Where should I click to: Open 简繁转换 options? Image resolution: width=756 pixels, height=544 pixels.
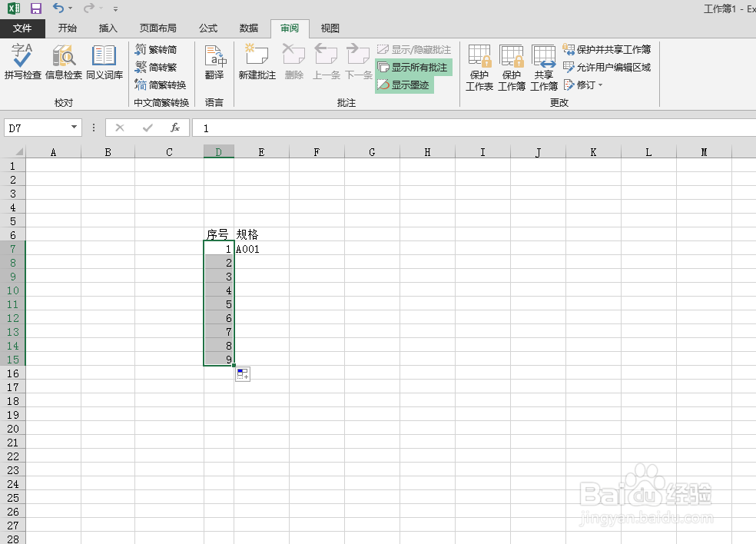160,85
